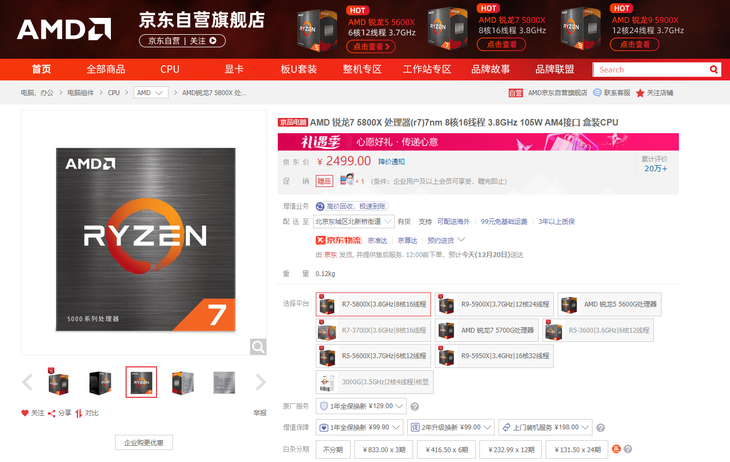Screen dimensions: 730x462
Task: Select AMD 锐龙7 5700G处理器 option
Action: tap(487, 330)
